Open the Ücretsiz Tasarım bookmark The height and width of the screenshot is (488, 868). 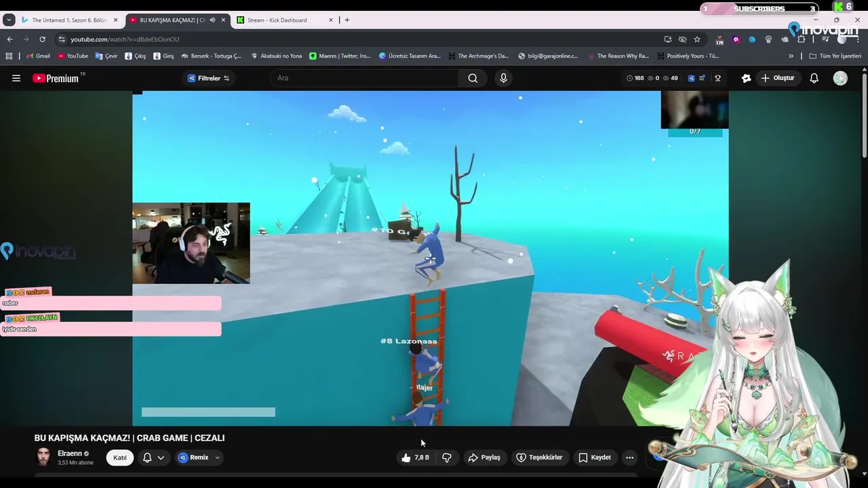[410, 56]
